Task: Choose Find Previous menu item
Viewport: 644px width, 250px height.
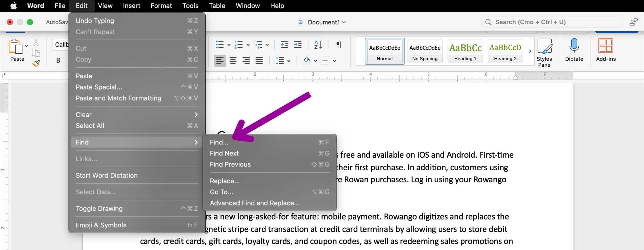Action: coord(270,164)
